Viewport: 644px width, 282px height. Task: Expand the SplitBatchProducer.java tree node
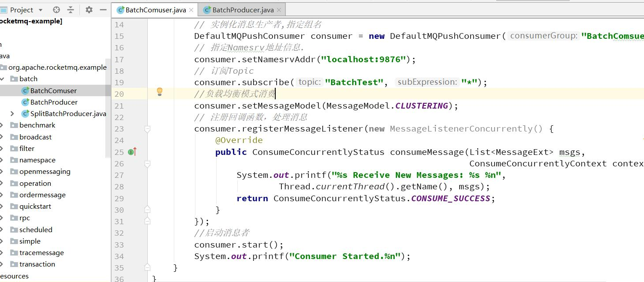click(12, 114)
